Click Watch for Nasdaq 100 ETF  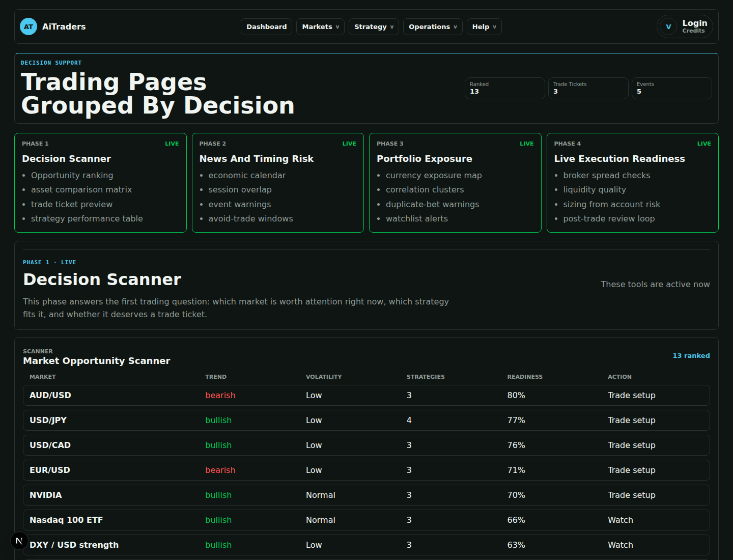[621, 520]
